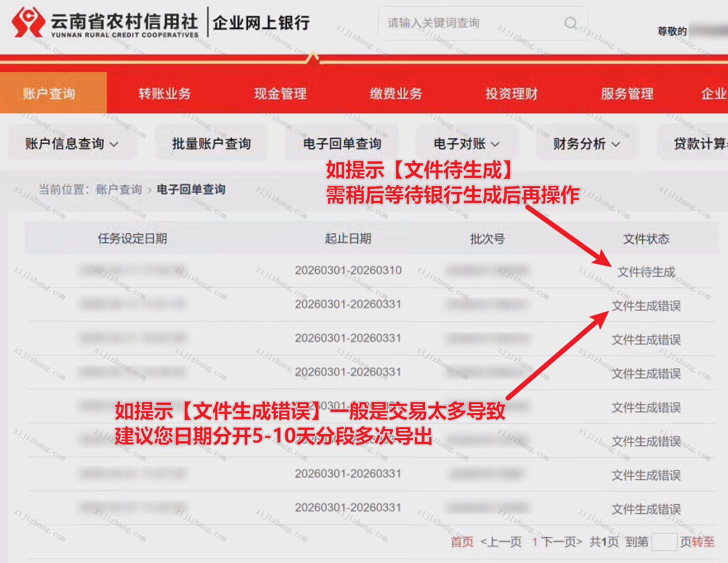Click the search magnifier icon
728x563 pixels.
(x=571, y=23)
